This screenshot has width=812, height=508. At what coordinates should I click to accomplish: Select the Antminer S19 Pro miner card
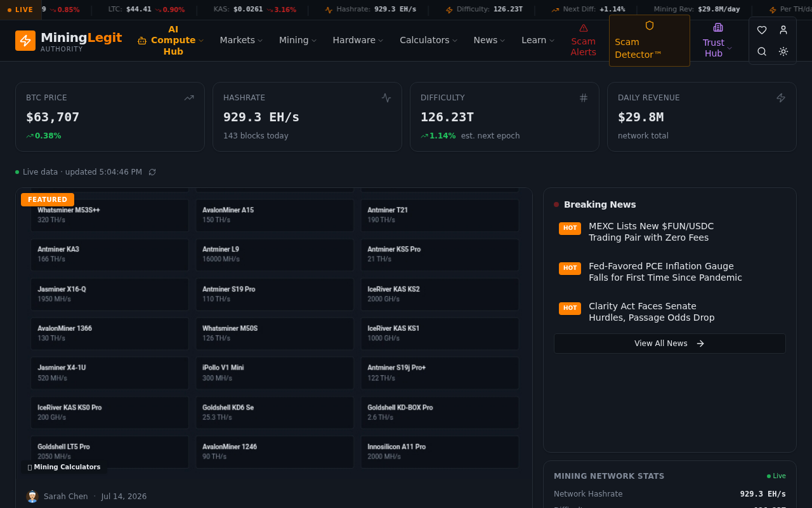coord(275,295)
